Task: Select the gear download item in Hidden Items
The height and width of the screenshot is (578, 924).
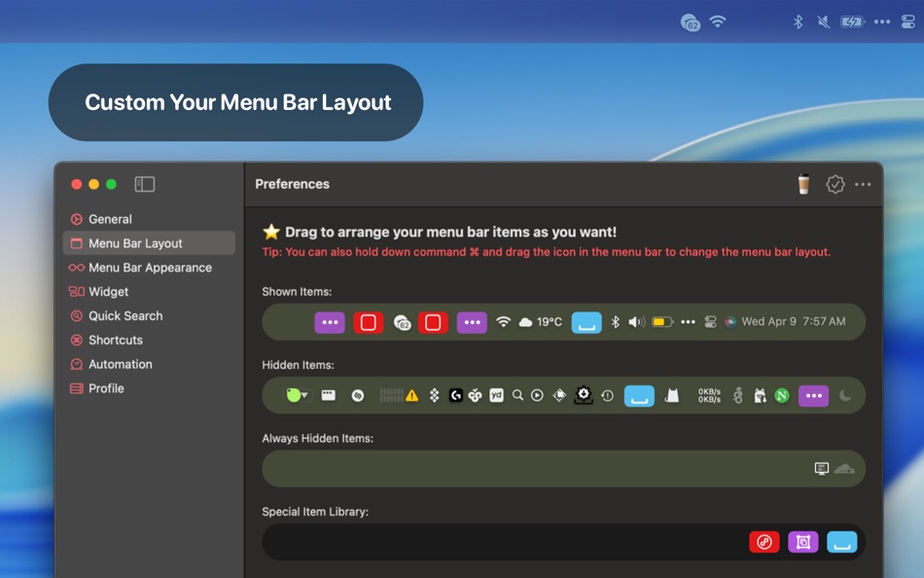Action: 584,395
